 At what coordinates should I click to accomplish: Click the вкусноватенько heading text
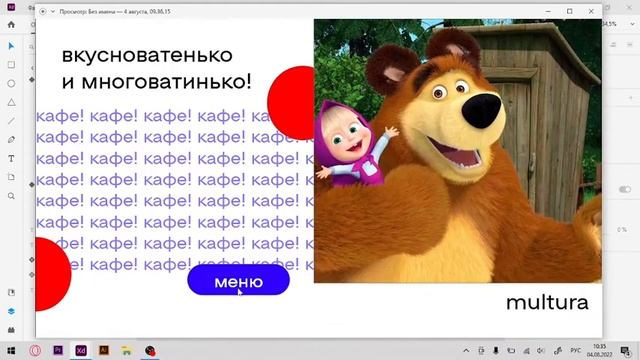(147, 56)
